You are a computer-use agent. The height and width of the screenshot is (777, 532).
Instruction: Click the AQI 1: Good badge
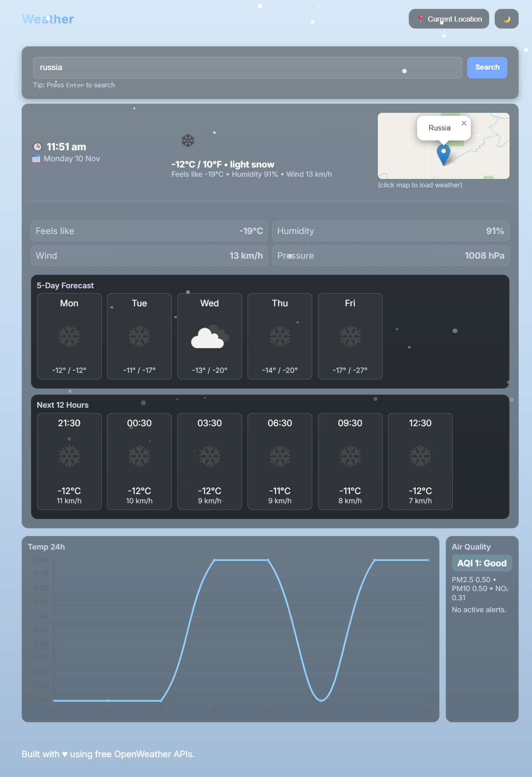[x=482, y=563]
